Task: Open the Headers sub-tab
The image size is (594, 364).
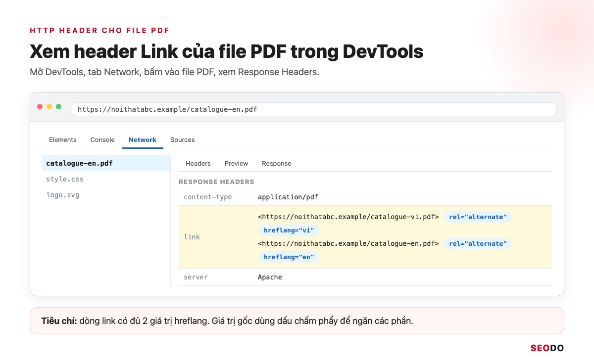Action: (198, 164)
